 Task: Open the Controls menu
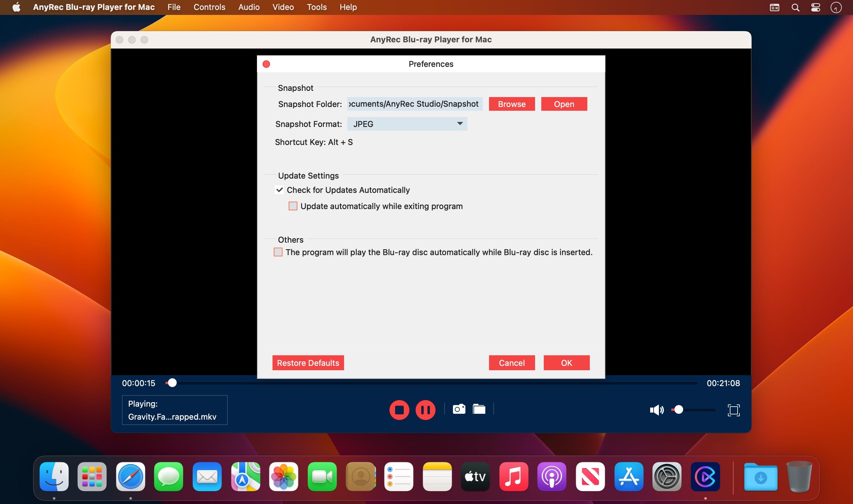[x=209, y=7]
